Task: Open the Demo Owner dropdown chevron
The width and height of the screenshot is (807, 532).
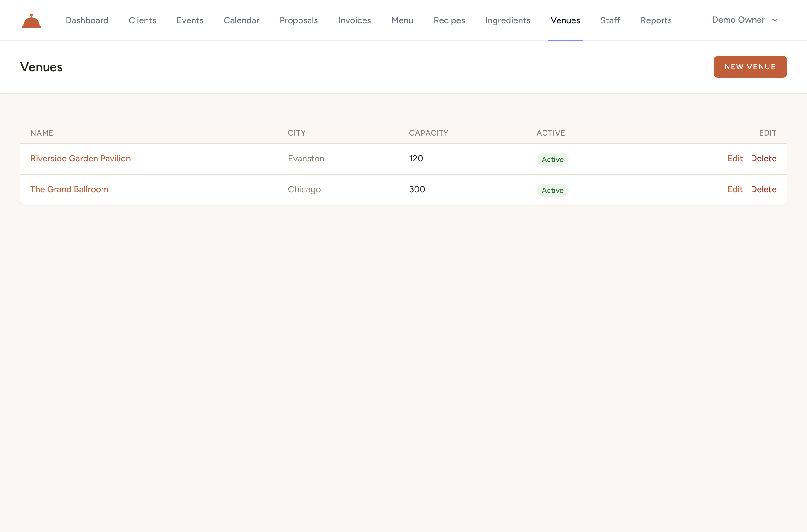Action: (775, 20)
